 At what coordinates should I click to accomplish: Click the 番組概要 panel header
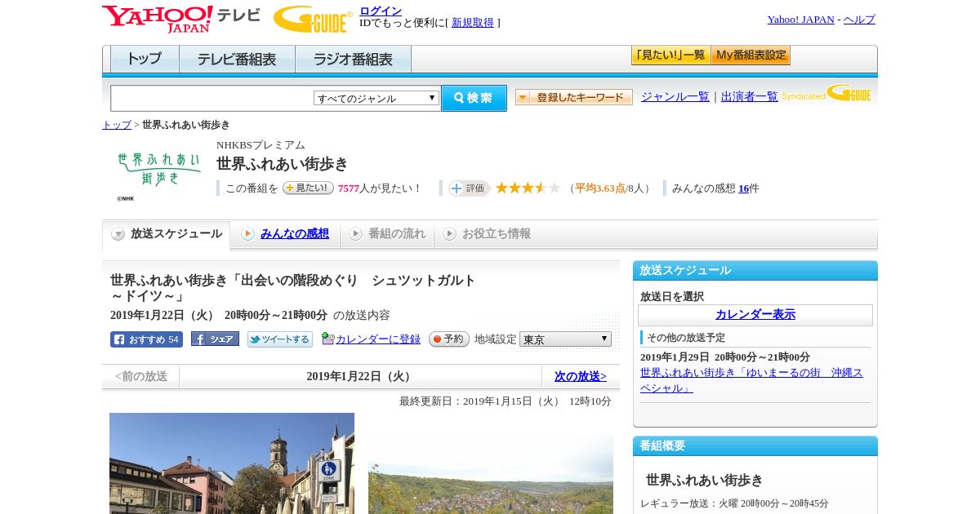pos(755,446)
